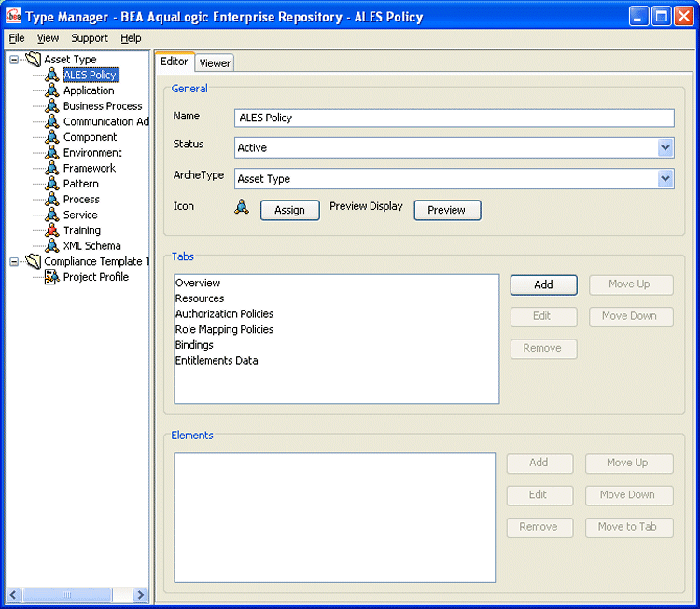Screen dimensions: 700x609
Task: Switch to the Viewer tab
Action: 215,62
